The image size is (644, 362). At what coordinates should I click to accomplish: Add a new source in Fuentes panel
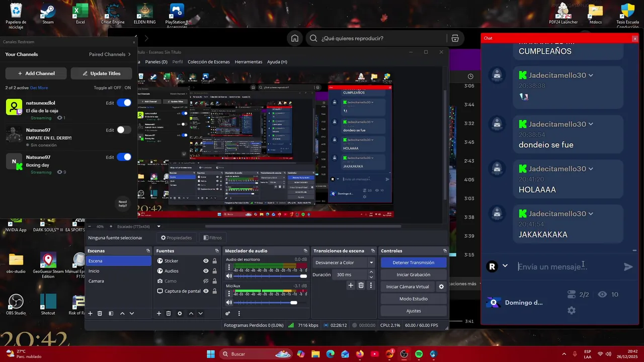(x=159, y=313)
